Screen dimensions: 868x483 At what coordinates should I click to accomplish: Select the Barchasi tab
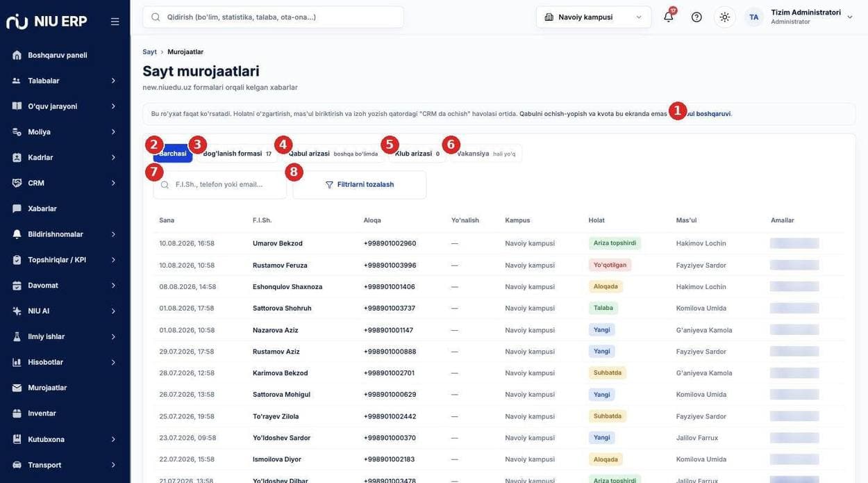coord(173,154)
